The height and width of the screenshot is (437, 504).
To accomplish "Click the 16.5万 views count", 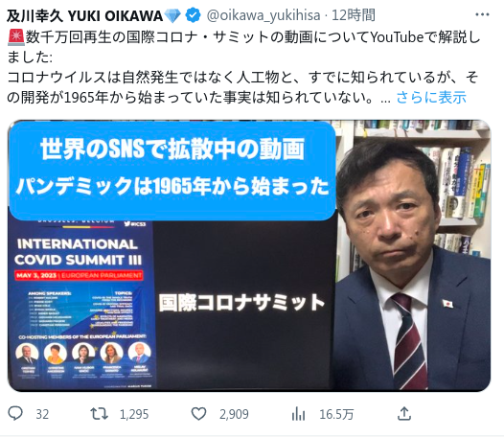I will coord(336,415).
